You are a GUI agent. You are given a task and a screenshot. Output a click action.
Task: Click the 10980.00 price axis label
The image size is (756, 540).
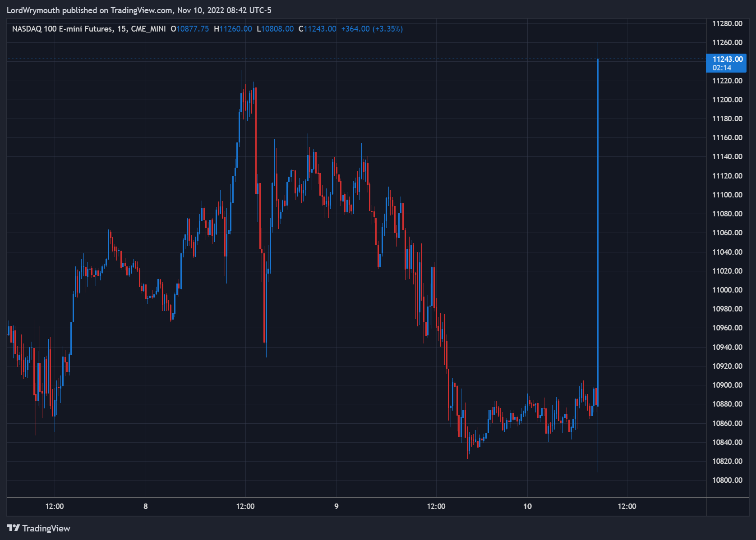[727, 309]
